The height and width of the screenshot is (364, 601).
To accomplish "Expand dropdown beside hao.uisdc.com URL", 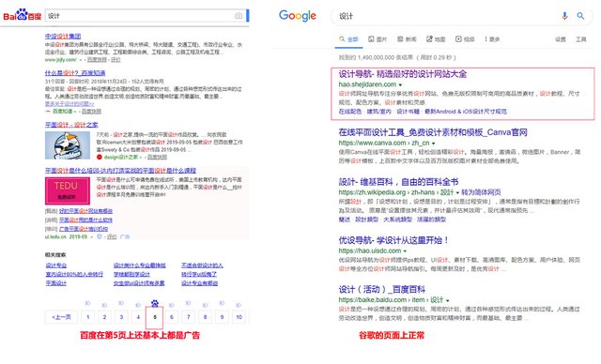I will point(405,251).
